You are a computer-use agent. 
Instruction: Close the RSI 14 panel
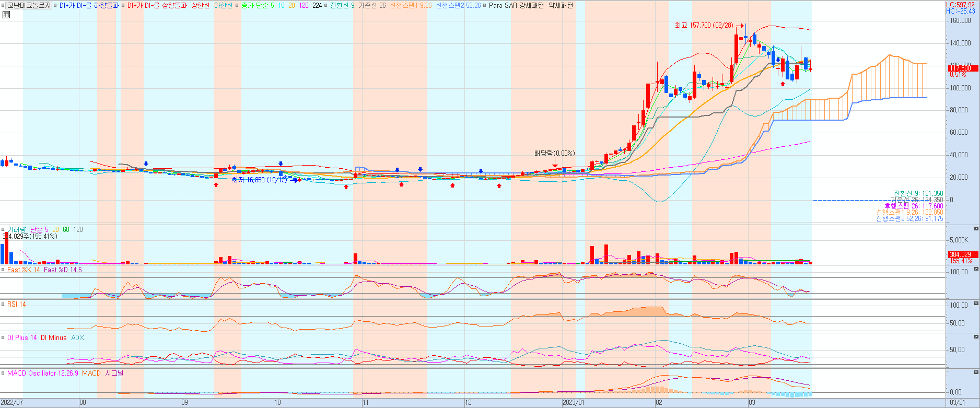click(x=976, y=303)
